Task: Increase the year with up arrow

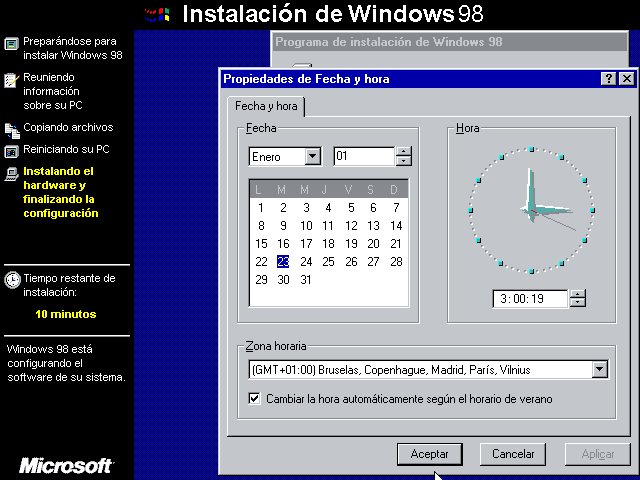Action: point(403,152)
